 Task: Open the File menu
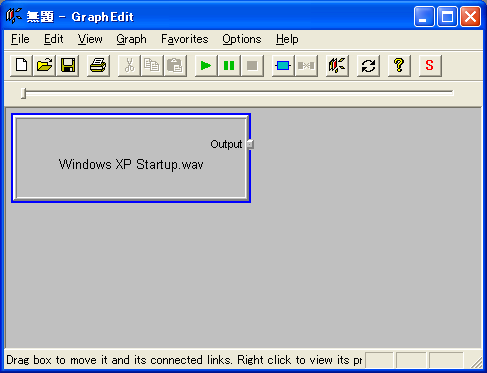click(20, 39)
